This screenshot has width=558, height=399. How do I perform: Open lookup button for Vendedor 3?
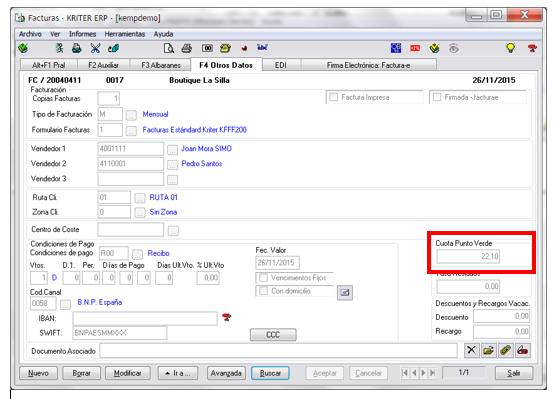point(172,180)
